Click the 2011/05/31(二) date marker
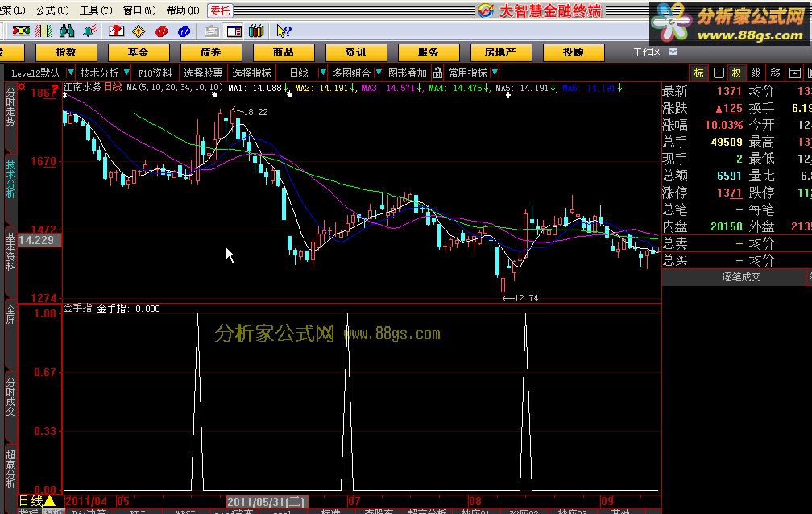 267,502
